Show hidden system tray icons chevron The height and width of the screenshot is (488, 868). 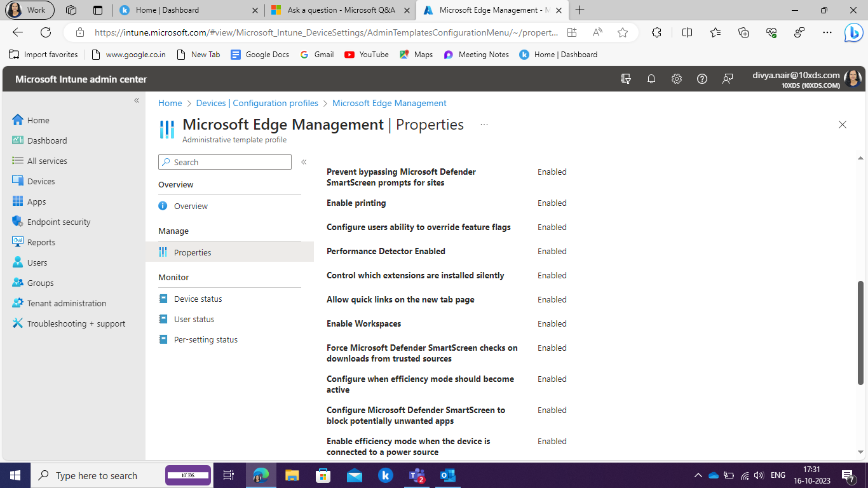tap(698, 475)
